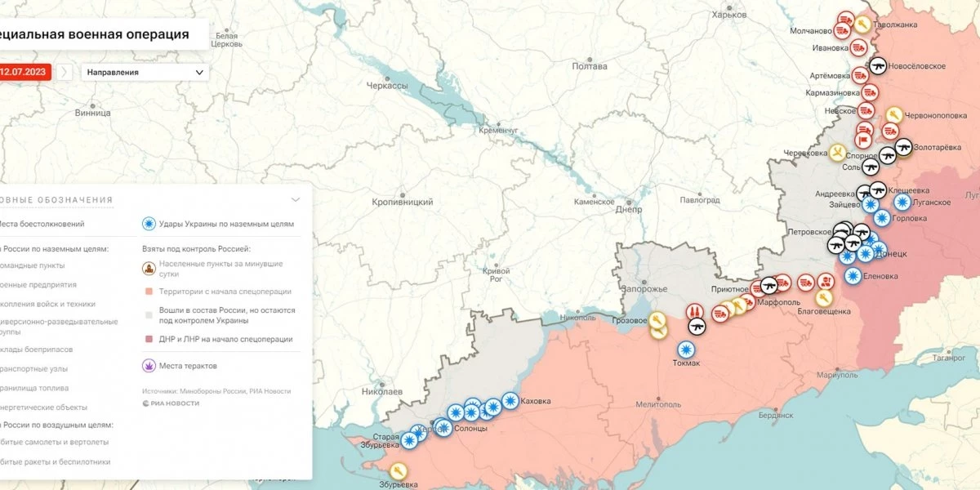Click the blue strike marker at Луганское
The height and width of the screenshot is (490, 980).
[x=902, y=202]
